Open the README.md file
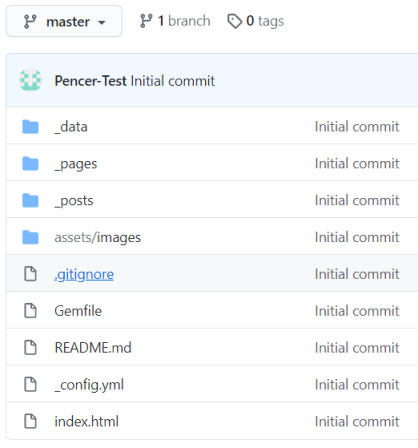Viewport: 418px width, 448px height. point(93,348)
